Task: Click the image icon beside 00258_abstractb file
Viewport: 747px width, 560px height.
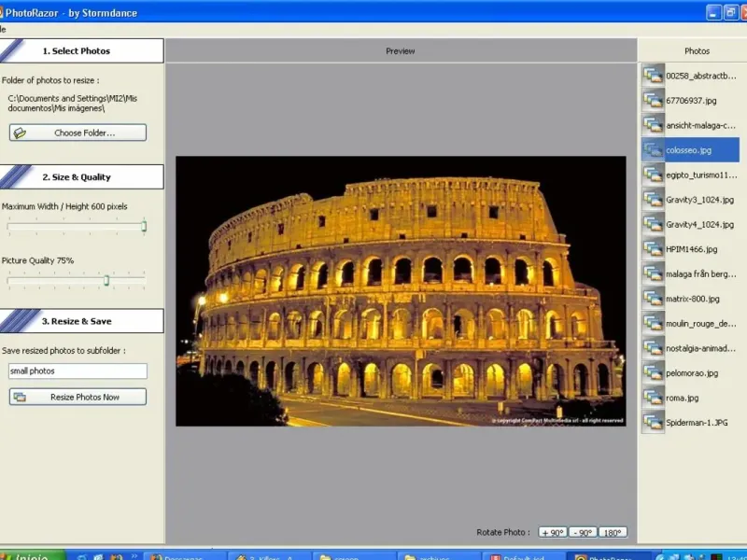Action: [653, 76]
